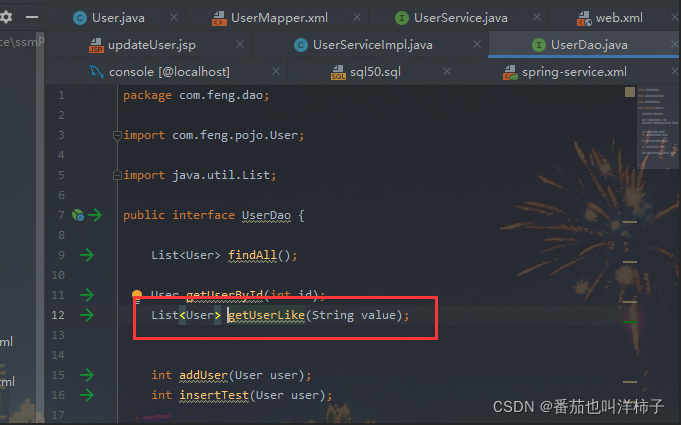Image resolution: width=681 pixels, height=425 pixels.
Task: Click the UserServiceImpl.java class icon
Action: tap(301, 45)
